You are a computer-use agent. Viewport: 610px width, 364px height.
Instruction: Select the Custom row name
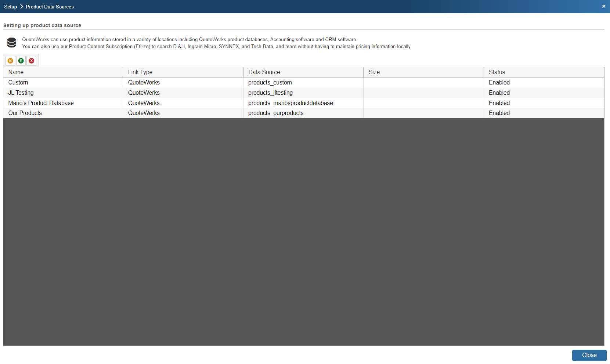(18, 83)
